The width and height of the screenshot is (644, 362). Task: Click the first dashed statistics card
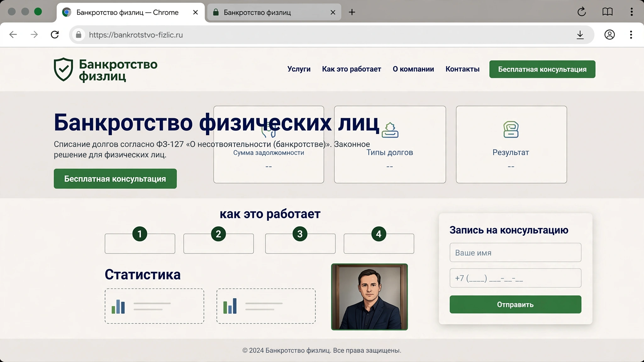pos(154,306)
